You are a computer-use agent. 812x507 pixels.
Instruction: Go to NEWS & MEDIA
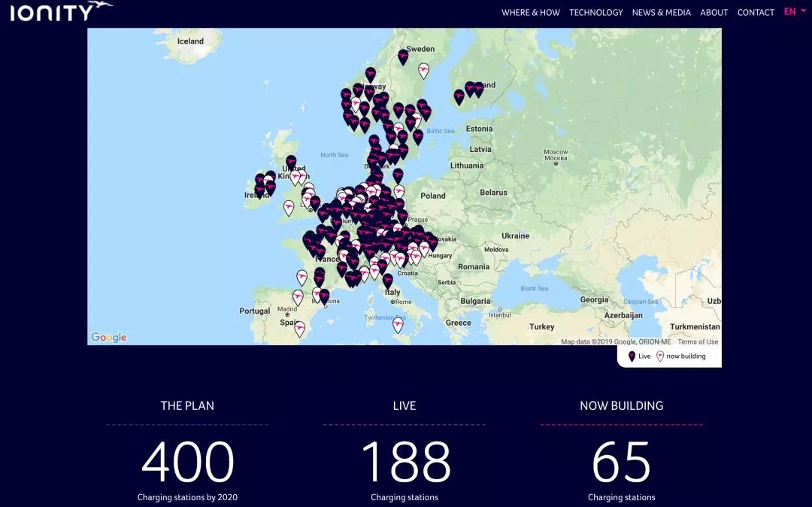(661, 13)
